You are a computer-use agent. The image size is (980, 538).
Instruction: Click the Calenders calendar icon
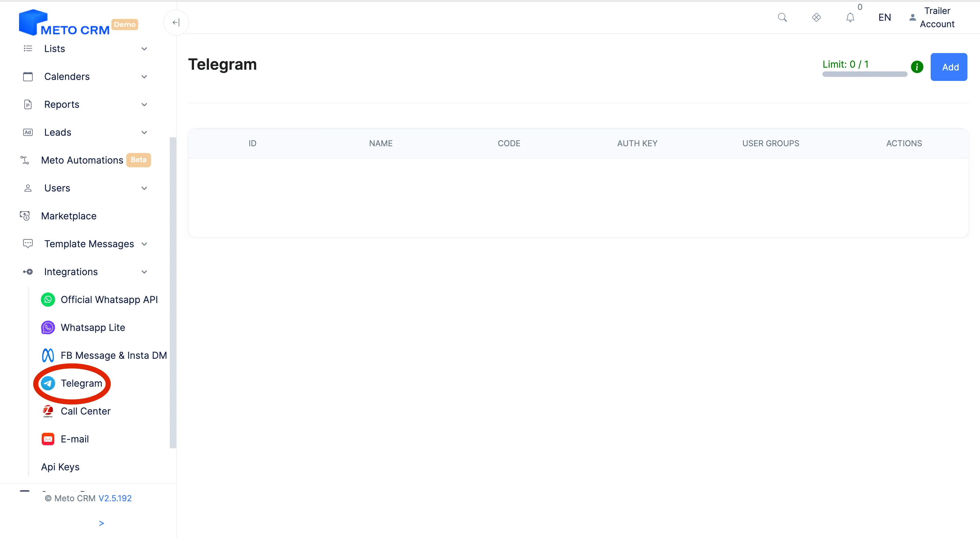pyautogui.click(x=28, y=77)
